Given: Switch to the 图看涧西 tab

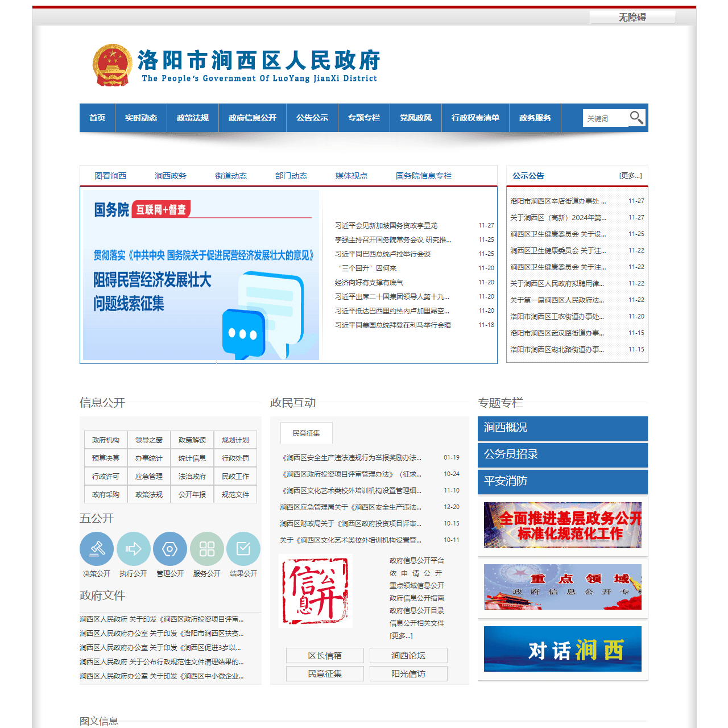Looking at the screenshot, I should 110,176.
